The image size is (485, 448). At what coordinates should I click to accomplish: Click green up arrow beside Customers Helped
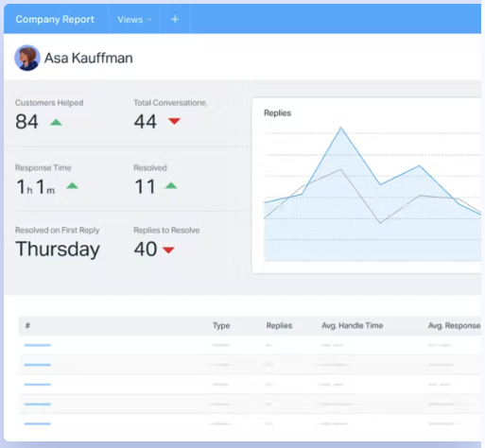click(x=56, y=122)
